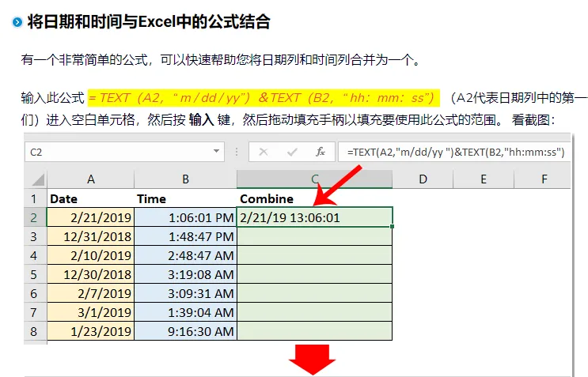Click the formula bar with the TEXT formula
The image size is (588, 377).
(x=454, y=152)
